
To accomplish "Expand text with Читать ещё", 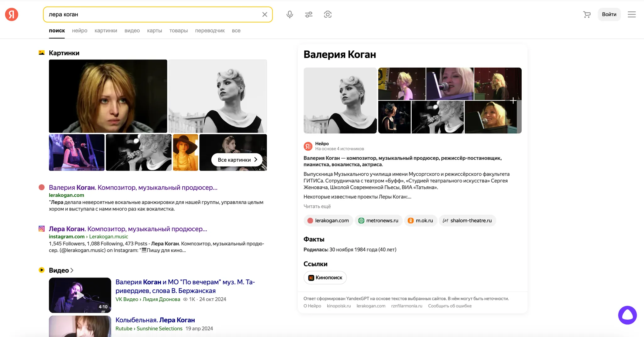I will tap(317, 206).
